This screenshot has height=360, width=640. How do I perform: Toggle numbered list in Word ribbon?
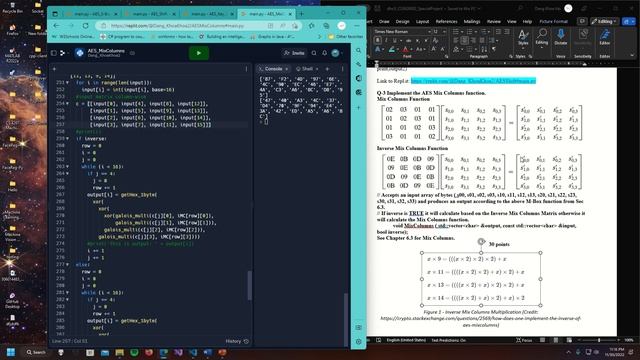point(470,31)
